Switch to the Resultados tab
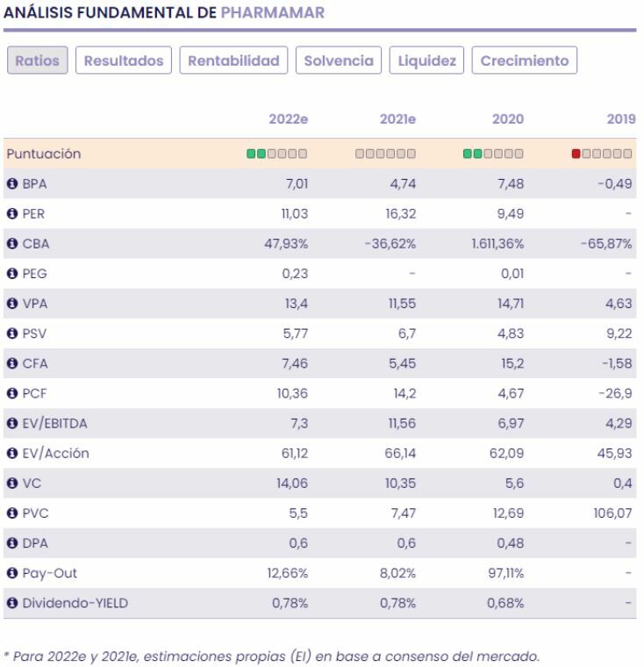 point(124,61)
